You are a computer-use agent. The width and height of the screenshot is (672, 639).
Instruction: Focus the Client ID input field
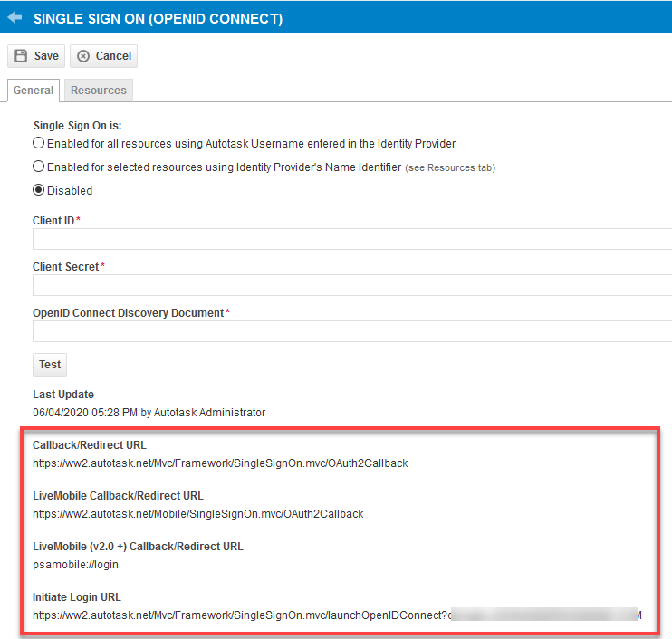pyautogui.click(x=352, y=239)
